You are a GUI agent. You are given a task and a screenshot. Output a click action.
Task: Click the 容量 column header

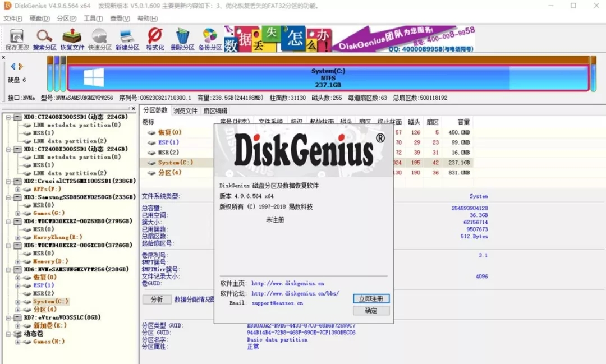[463, 122]
